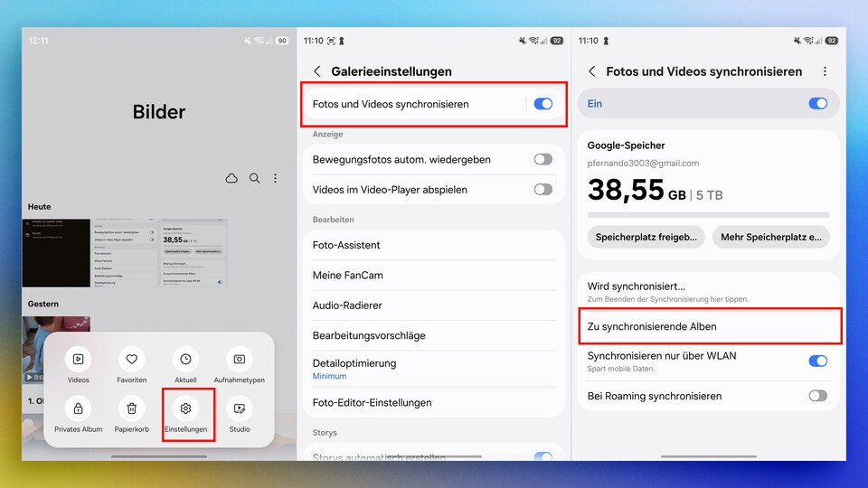Image resolution: width=868 pixels, height=488 pixels.
Task: Open the Papierkorb trash icon
Action: click(132, 408)
